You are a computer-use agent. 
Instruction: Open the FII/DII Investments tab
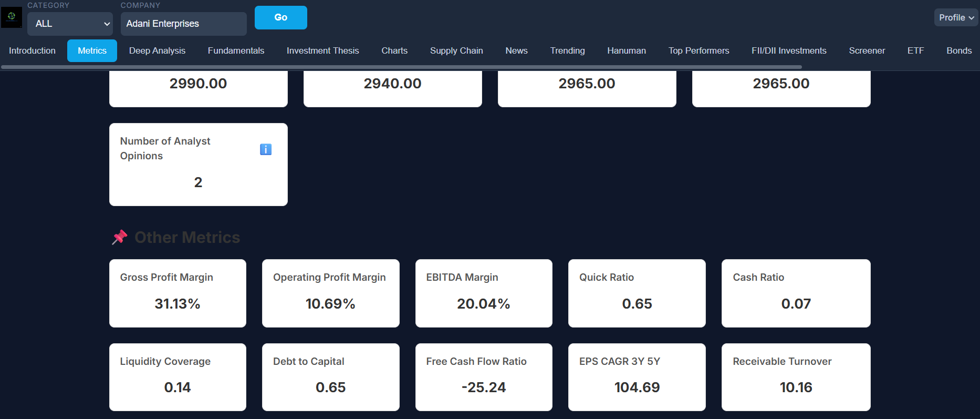(788, 50)
